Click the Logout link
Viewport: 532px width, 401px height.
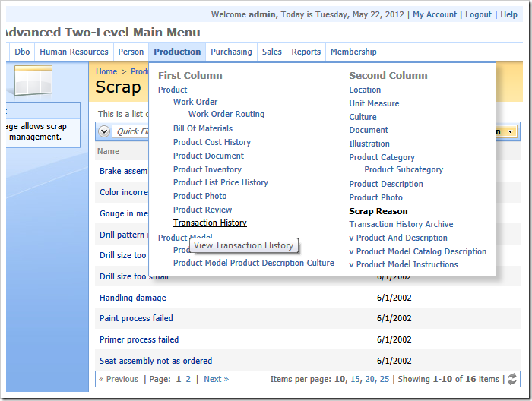(x=478, y=14)
